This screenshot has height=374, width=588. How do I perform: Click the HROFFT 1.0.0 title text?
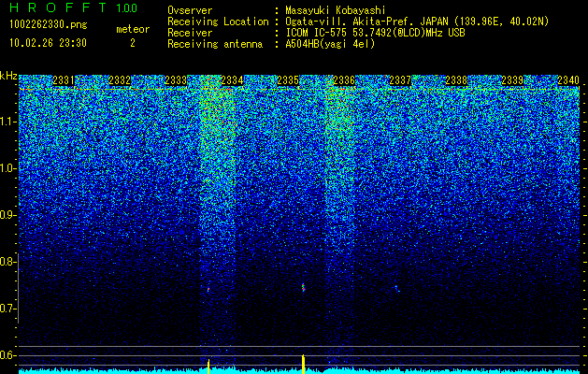pos(74,7)
